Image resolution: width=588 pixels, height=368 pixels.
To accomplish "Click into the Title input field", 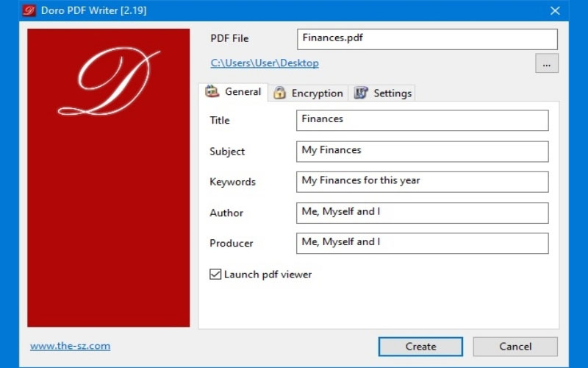I will point(422,121).
